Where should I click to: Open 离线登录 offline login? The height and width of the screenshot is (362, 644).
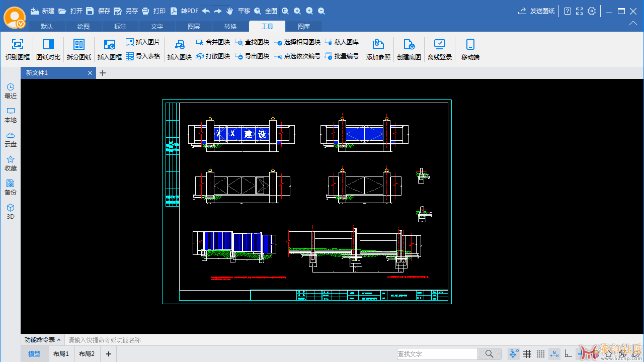pos(440,49)
